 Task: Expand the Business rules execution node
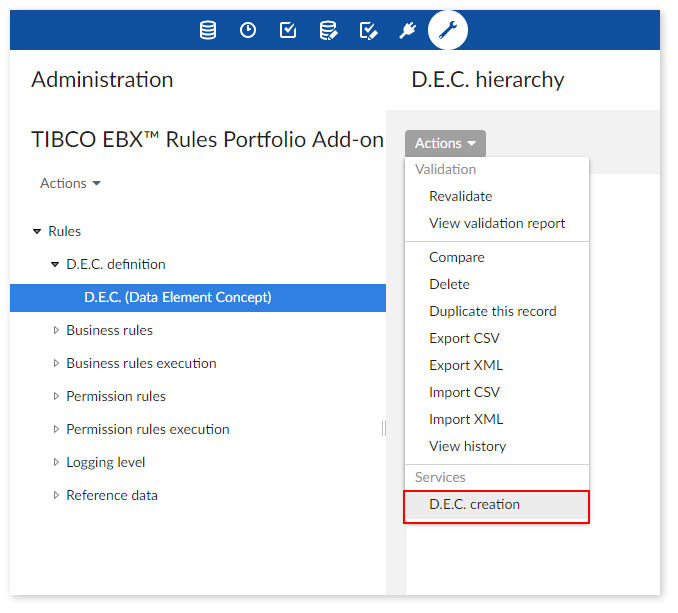click(56, 363)
